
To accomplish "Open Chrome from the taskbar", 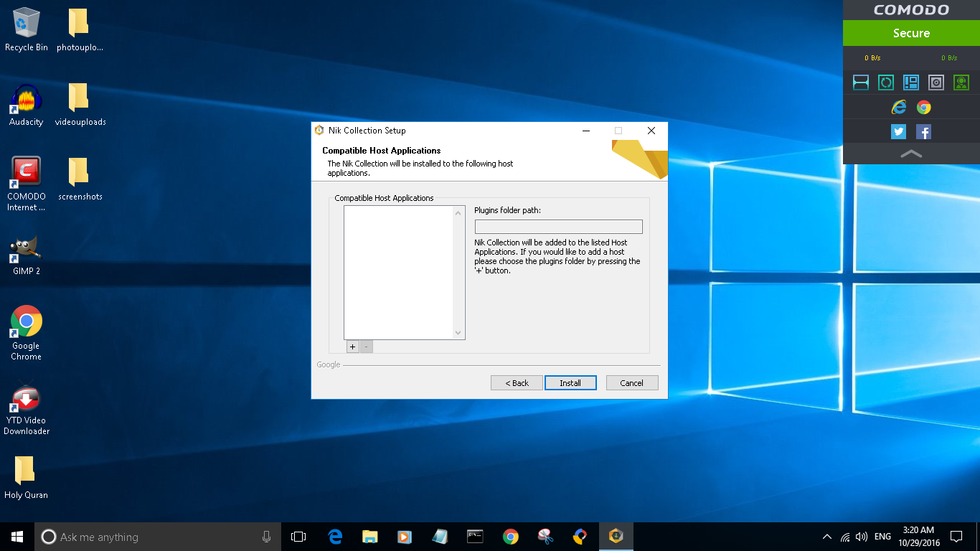I will coord(510,537).
